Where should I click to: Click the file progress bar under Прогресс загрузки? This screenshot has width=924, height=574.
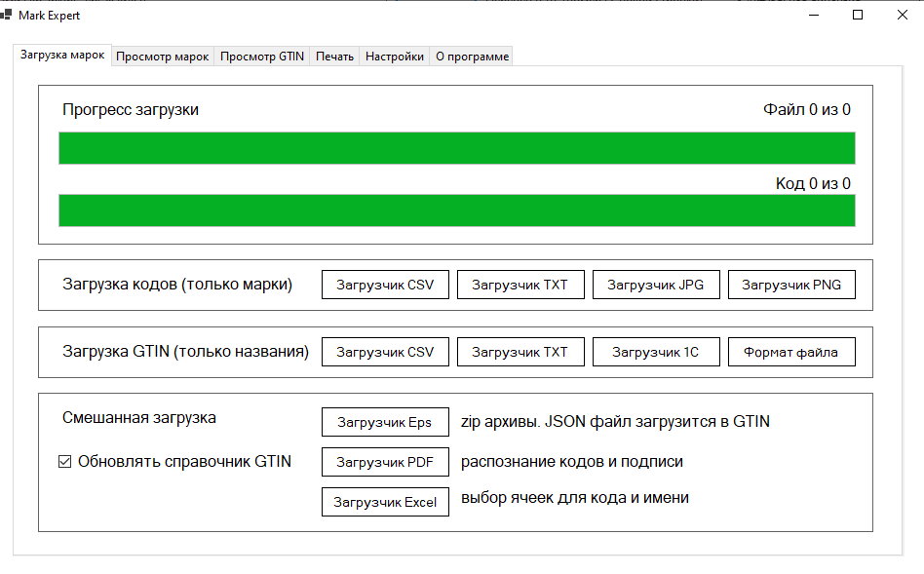(x=456, y=148)
